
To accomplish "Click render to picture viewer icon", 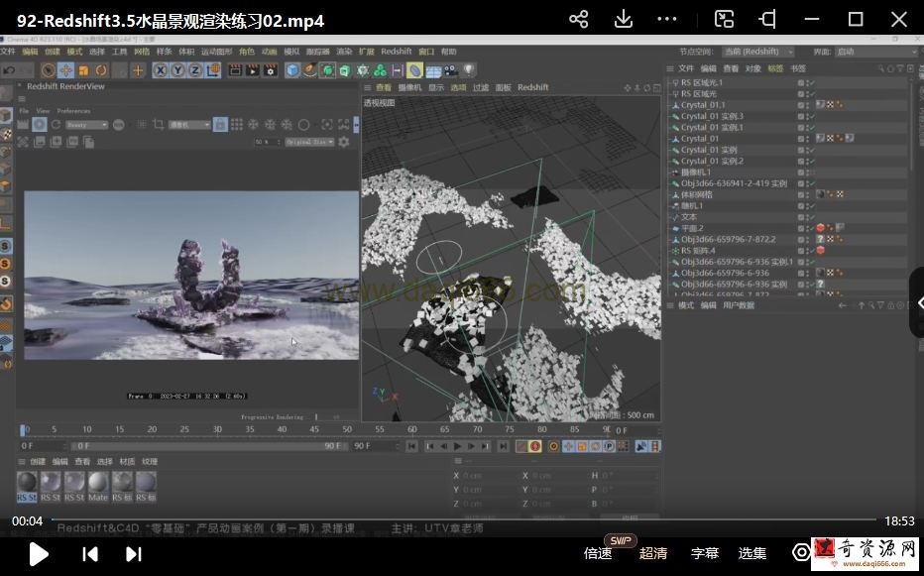I will (x=253, y=70).
